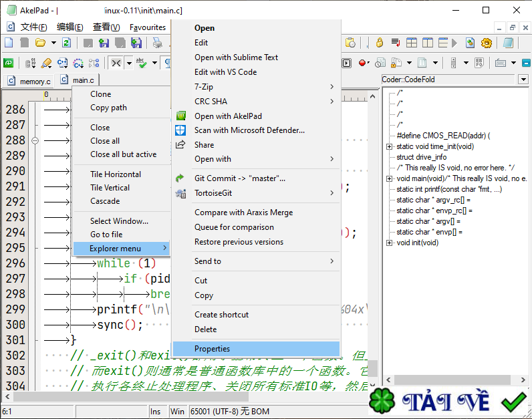
Task: Click the read-only padlock icon
Action: 379,43
